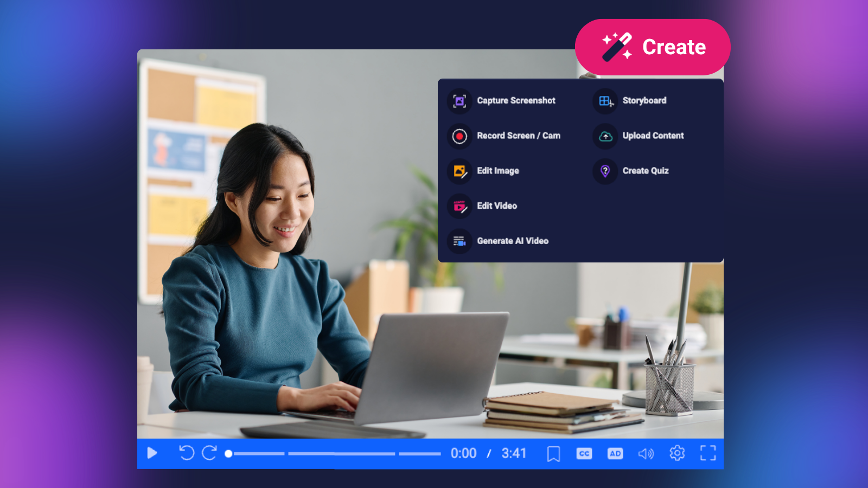Select Upload Content label
The image size is (868, 488).
(653, 136)
